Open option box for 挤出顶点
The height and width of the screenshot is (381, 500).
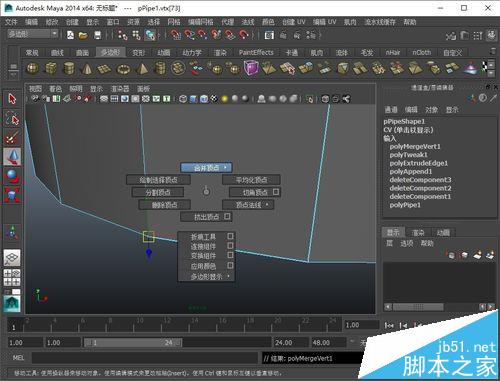click(227, 216)
